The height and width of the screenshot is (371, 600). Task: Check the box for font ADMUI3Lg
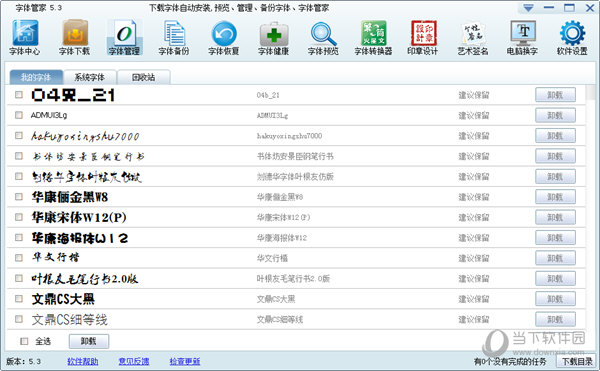click(x=19, y=115)
